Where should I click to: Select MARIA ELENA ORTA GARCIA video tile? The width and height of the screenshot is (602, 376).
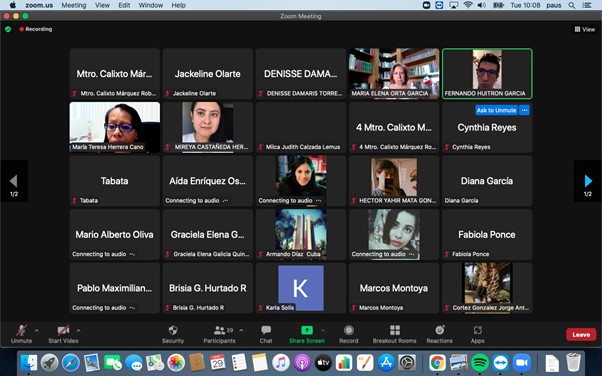[394, 74]
